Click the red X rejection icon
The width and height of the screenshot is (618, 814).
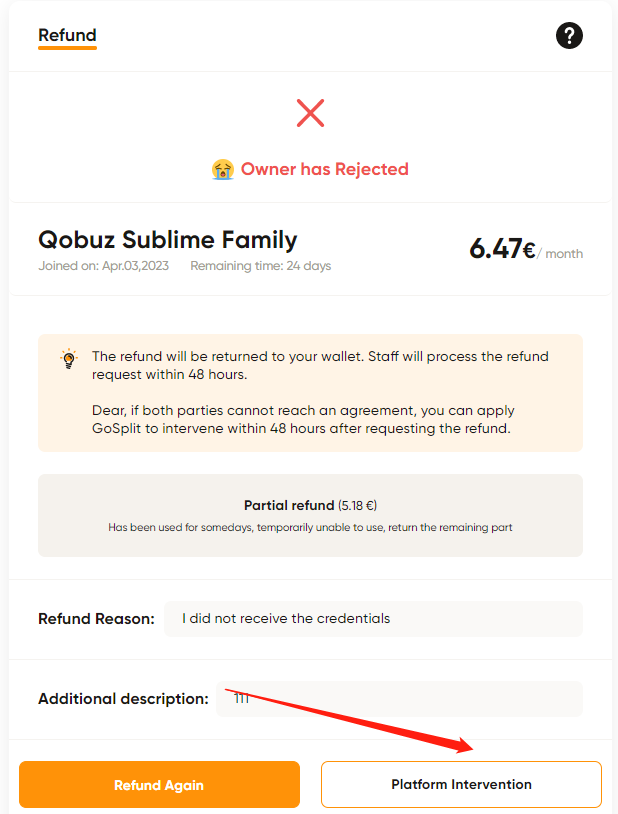click(311, 113)
